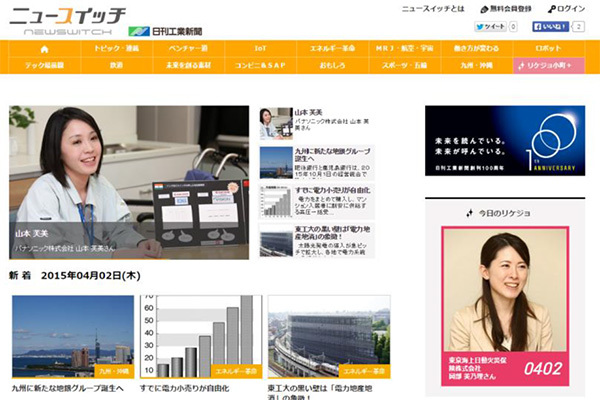Image resolution: width=600 pixels, height=400 pixels.
Task: Go to the home icon in navigation bar
Action: click(44, 49)
